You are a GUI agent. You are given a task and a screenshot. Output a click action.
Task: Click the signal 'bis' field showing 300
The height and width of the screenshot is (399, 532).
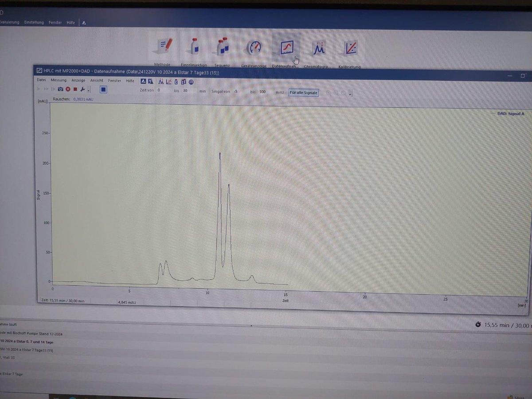[x=266, y=92]
